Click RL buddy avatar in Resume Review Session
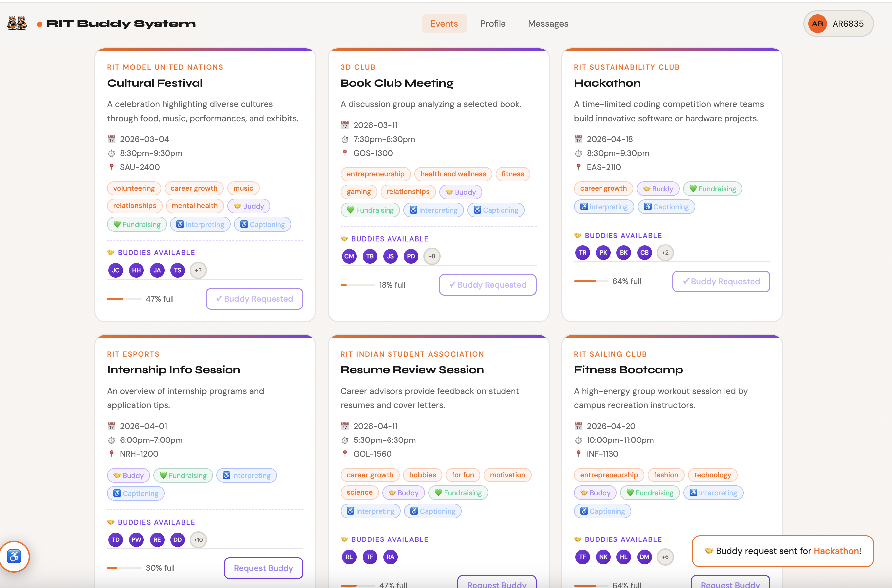 pyautogui.click(x=349, y=557)
